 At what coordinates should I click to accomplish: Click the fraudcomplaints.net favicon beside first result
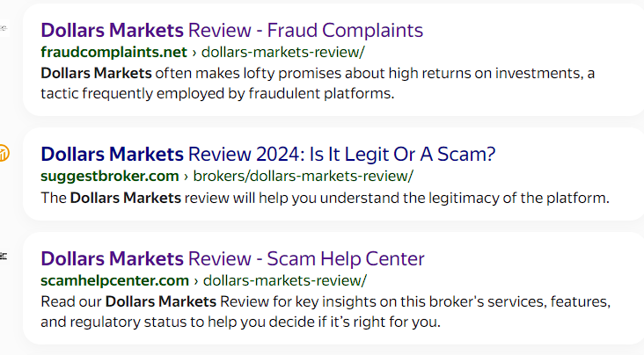click(x=4, y=28)
